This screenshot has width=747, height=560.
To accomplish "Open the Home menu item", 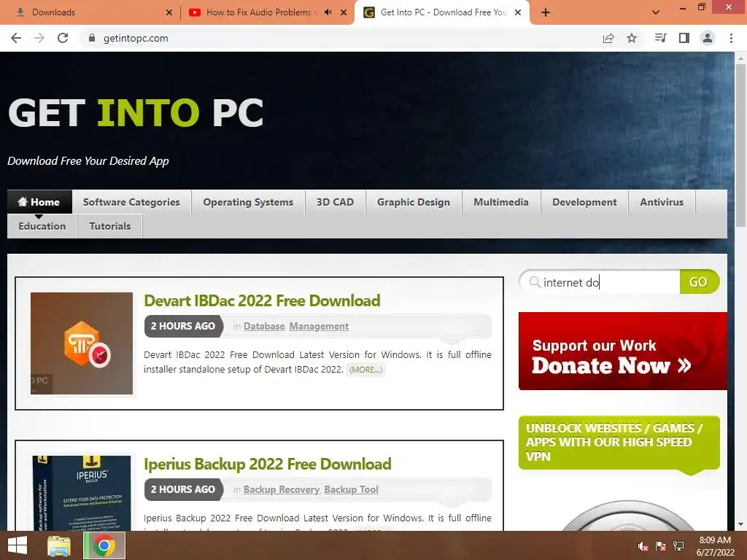I will pyautogui.click(x=39, y=202).
